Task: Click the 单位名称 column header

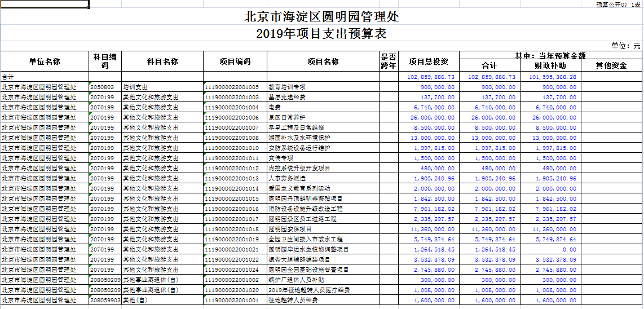Action: tap(45, 61)
